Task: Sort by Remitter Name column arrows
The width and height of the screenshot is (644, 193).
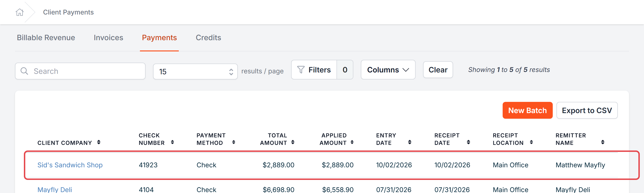Action: (x=603, y=142)
